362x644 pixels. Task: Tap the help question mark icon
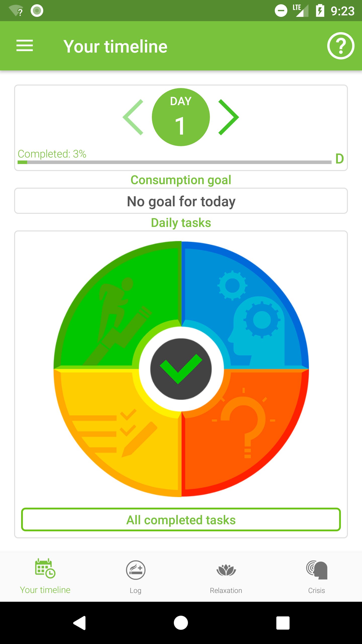(341, 46)
